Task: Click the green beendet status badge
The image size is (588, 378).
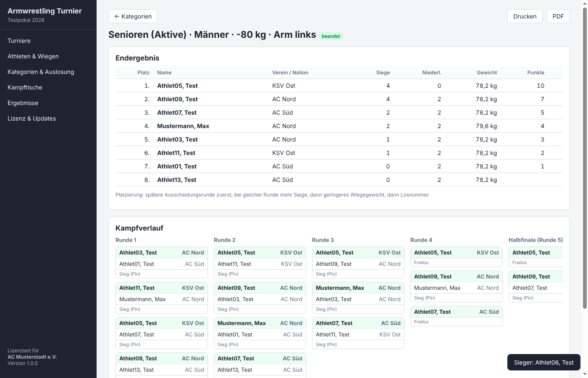Action: click(x=331, y=36)
